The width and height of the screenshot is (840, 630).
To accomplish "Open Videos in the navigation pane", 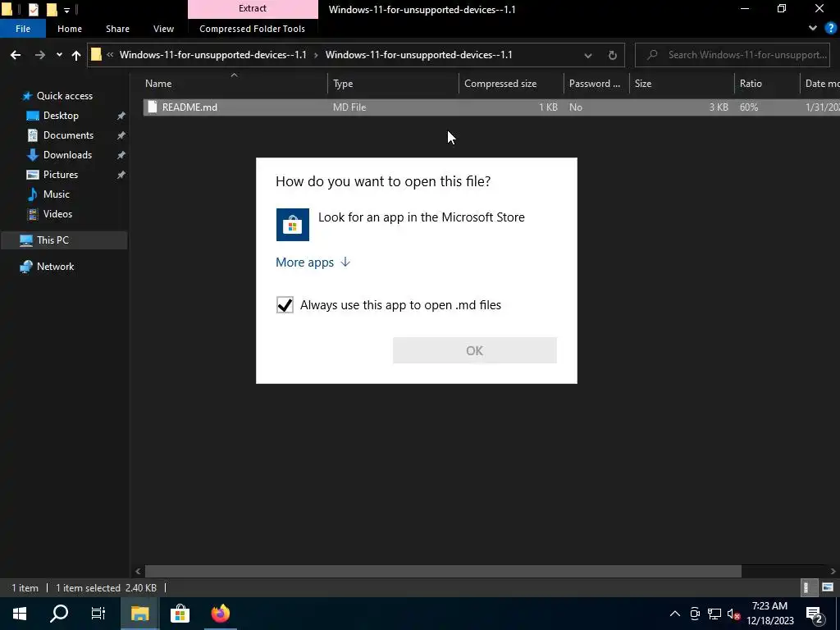I will click(57, 214).
